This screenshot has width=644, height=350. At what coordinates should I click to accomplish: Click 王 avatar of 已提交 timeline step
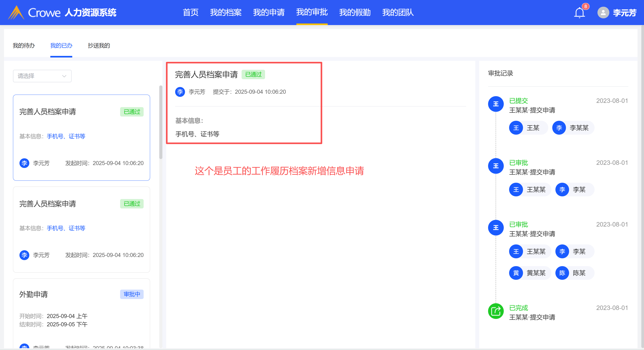tap(495, 104)
